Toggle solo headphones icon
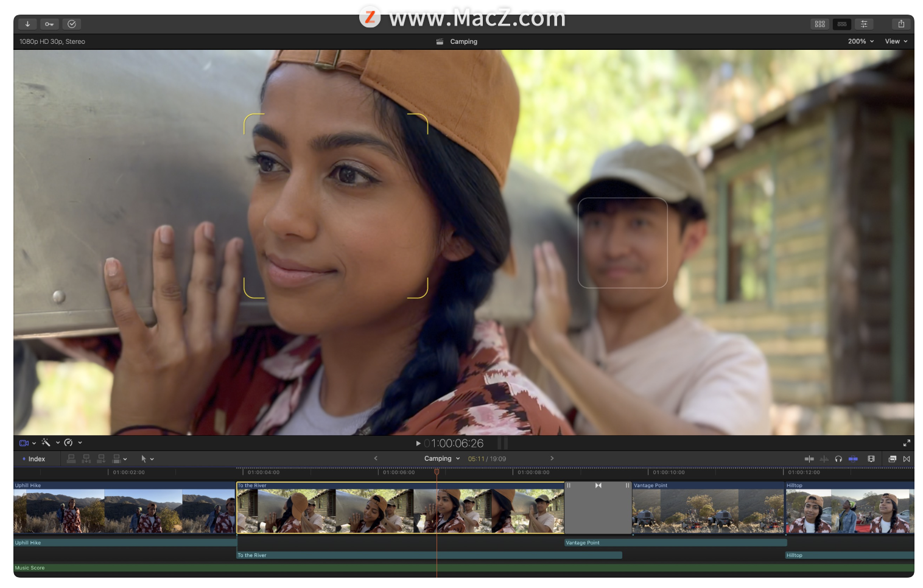The image size is (923, 588). point(838,459)
